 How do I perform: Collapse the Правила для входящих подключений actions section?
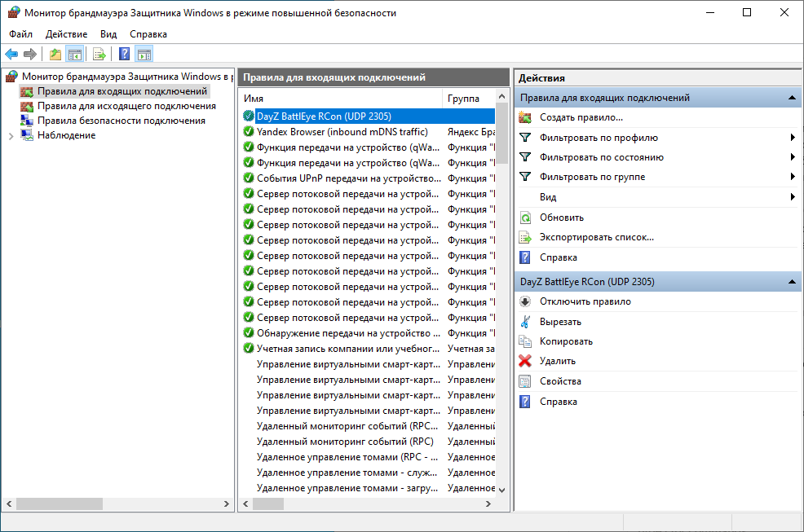click(x=792, y=98)
